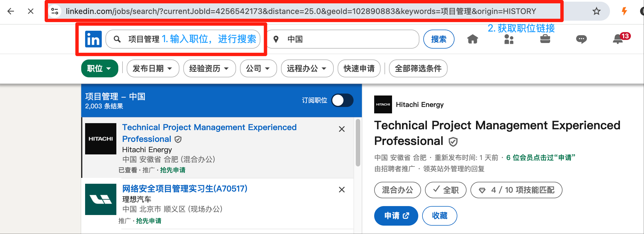Click the job keyword search field
This screenshot has width=644, height=234.
point(183,39)
